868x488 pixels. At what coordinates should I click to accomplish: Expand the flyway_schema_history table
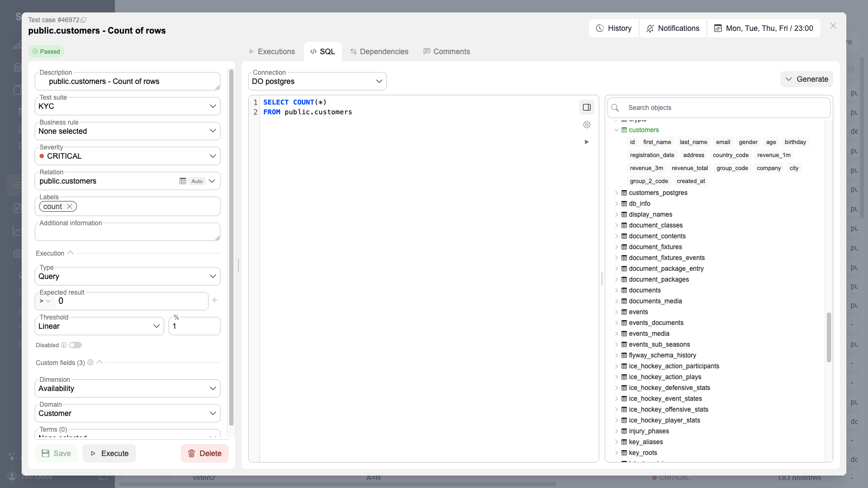coord(617,355)
